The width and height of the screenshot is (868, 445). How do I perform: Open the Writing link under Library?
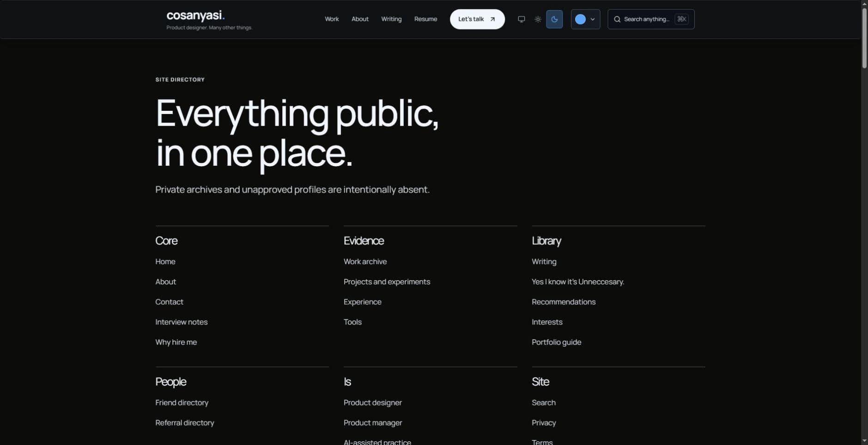(x=544, y=262)
